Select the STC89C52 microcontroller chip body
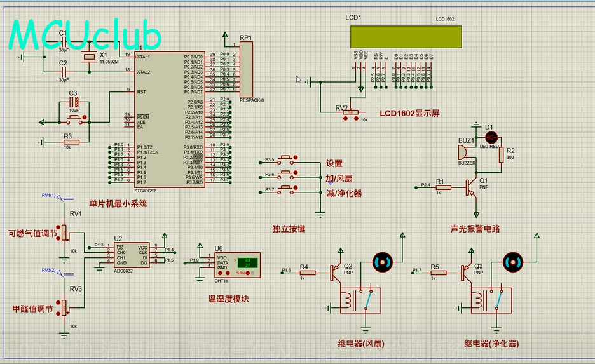This screenshot has width=595, height=364. click(x=169, y=120)
